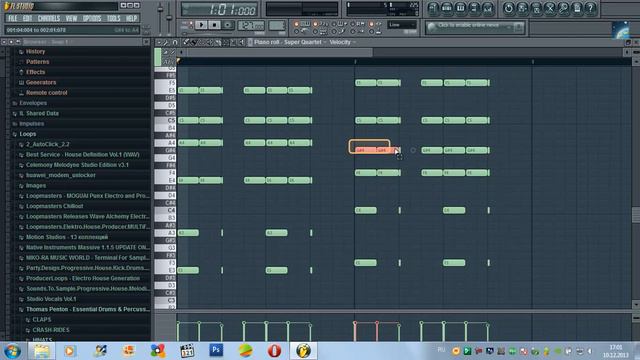Open the playlist view from shortcut icons

(x=433, y=8)
